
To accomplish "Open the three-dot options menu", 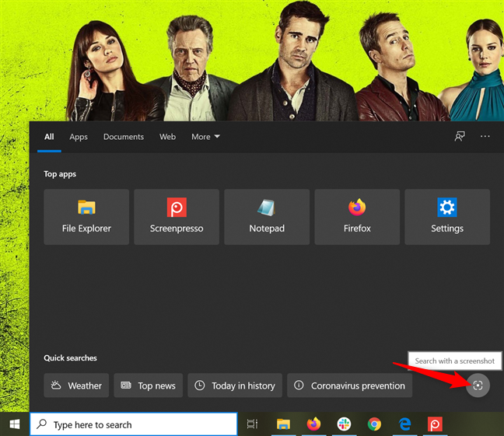I will click(x=485, y=136).
